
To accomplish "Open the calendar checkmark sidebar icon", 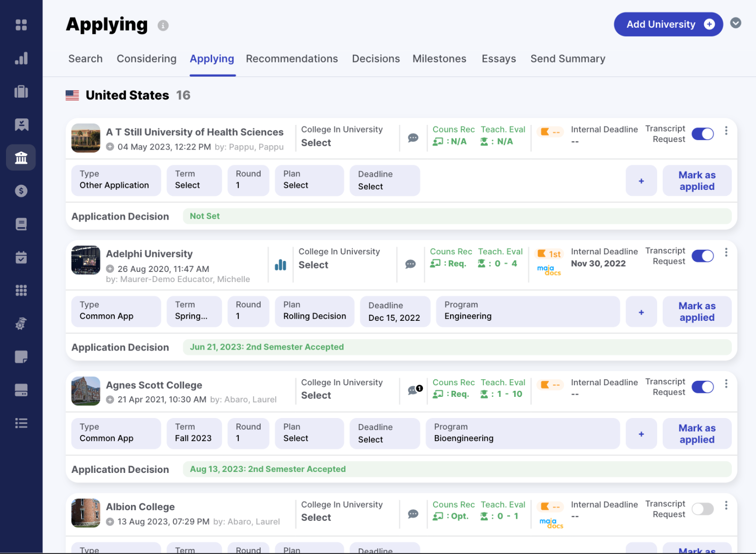I will pyautogui.click(x=21, y=257).
